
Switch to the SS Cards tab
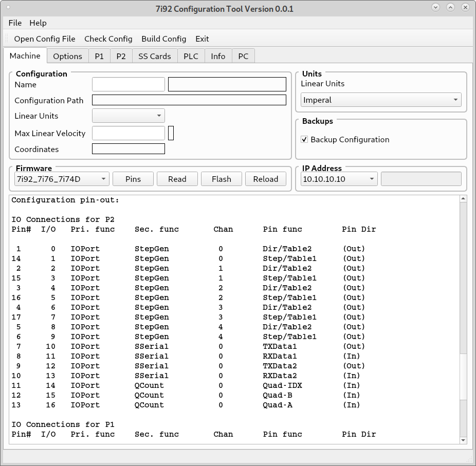tap(155, 56)
